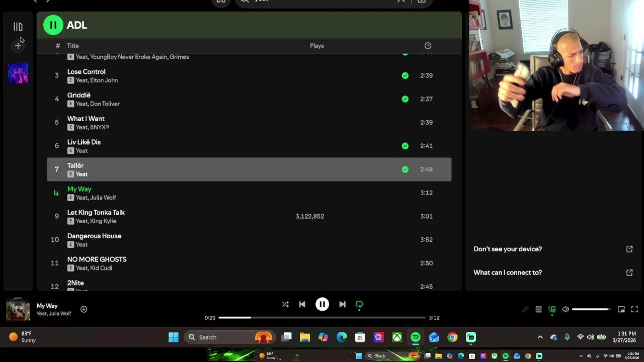Click Spotify icon in taskbar
This screenshot has height=362, width=644.
click(416, 337)
